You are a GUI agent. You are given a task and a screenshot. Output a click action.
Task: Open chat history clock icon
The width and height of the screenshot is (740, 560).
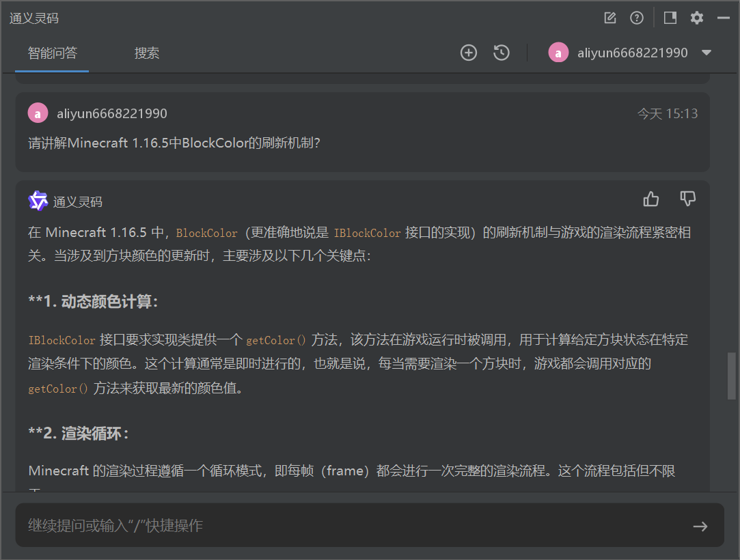click(x=502, y=53)
